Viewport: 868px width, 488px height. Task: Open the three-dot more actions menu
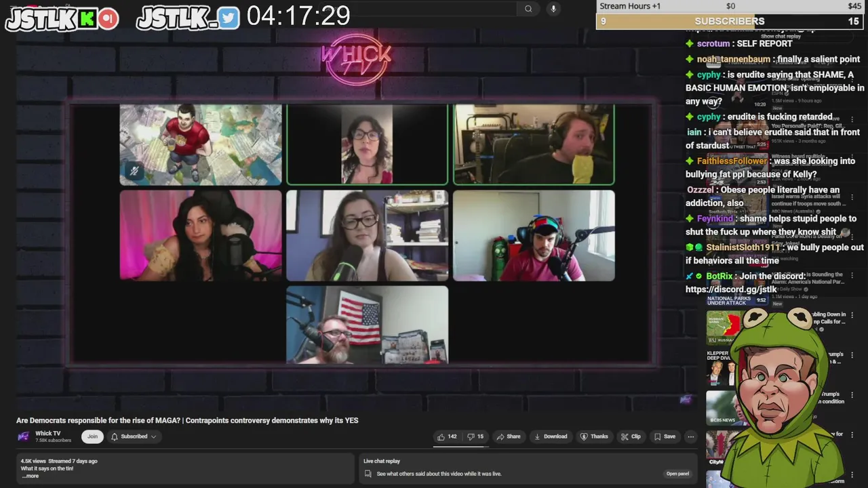[x=690, y=436]
